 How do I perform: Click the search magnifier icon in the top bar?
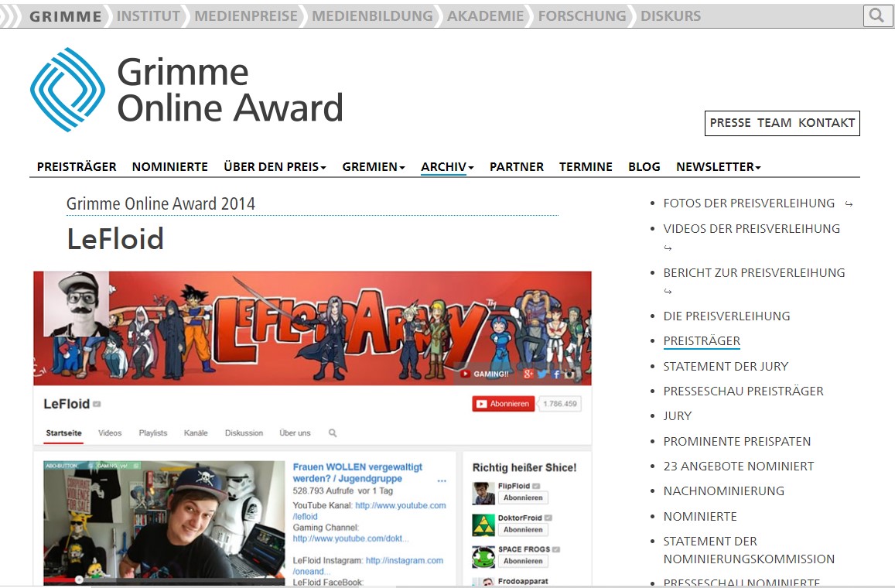pyautogui.click(x=876, y=15)
